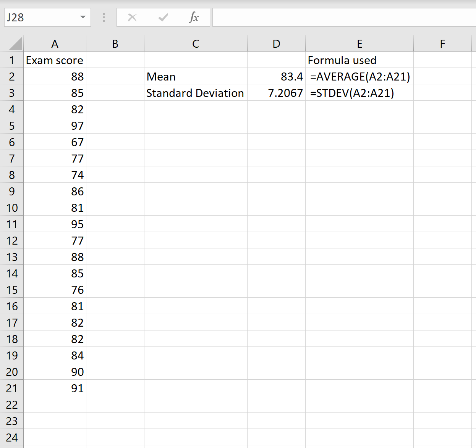Image resolution: width=476 pixels, height=448 pixels.
Task: Select row 1 header
Action: click(12, 60)
